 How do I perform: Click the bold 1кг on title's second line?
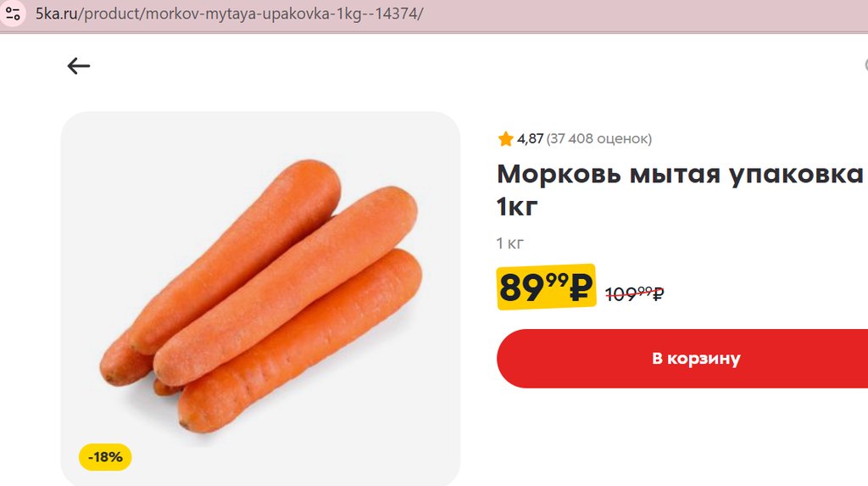[517, 206]
